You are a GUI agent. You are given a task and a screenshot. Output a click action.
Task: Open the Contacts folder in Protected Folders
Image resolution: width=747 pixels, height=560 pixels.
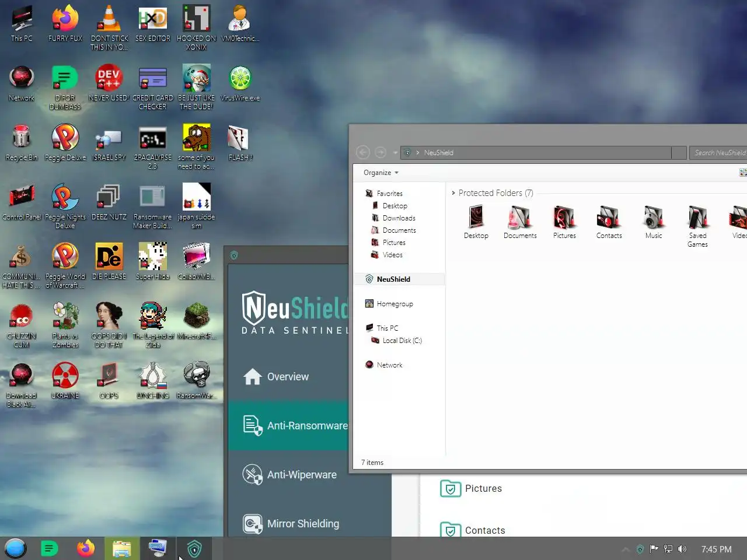[609, 222]
